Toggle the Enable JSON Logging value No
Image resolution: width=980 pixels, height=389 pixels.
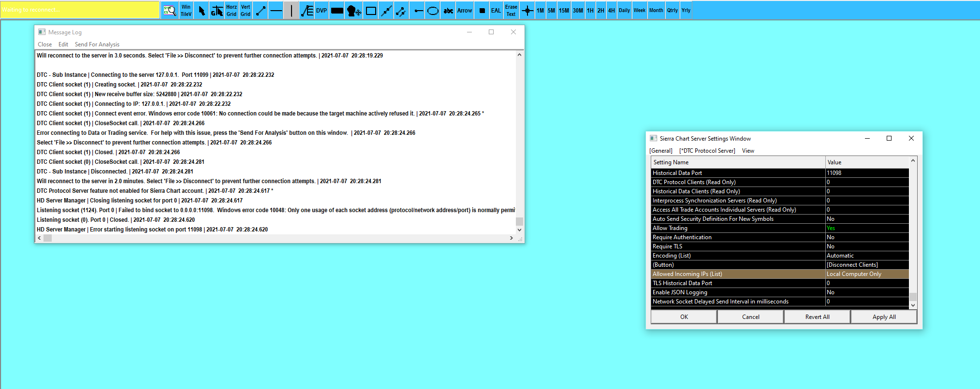point(867,292)
